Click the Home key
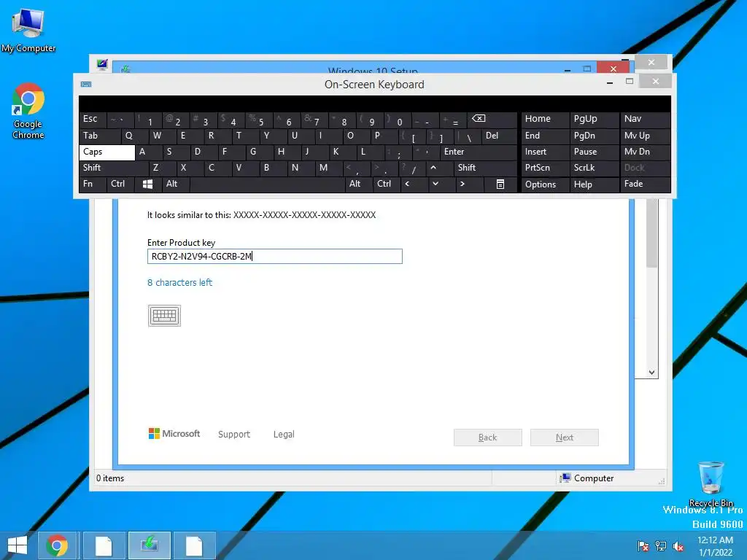 pos(546,119)
